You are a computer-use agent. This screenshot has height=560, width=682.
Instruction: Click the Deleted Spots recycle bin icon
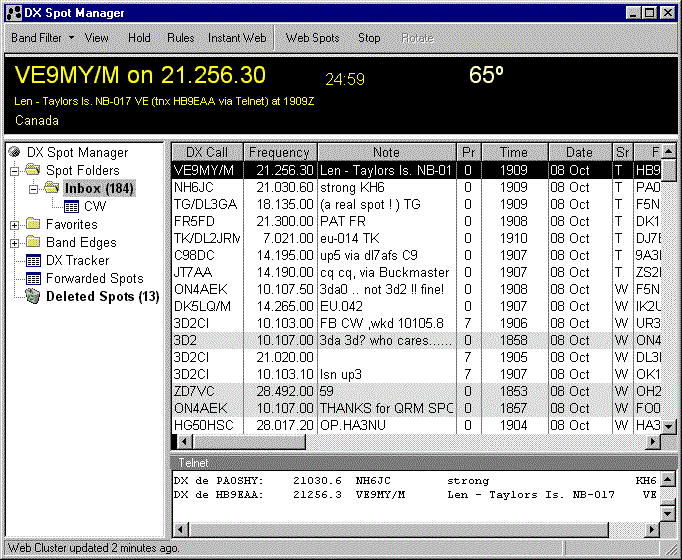[33, 296]
